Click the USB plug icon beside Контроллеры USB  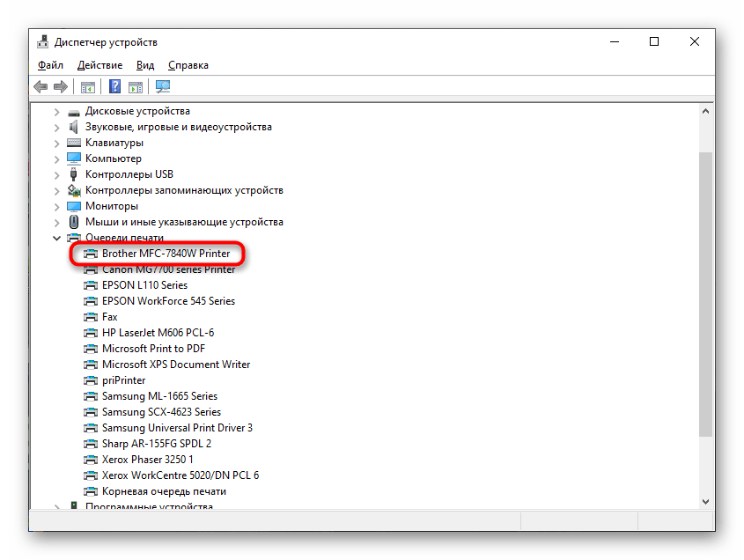pyautogui.click(x=74, y=174)
